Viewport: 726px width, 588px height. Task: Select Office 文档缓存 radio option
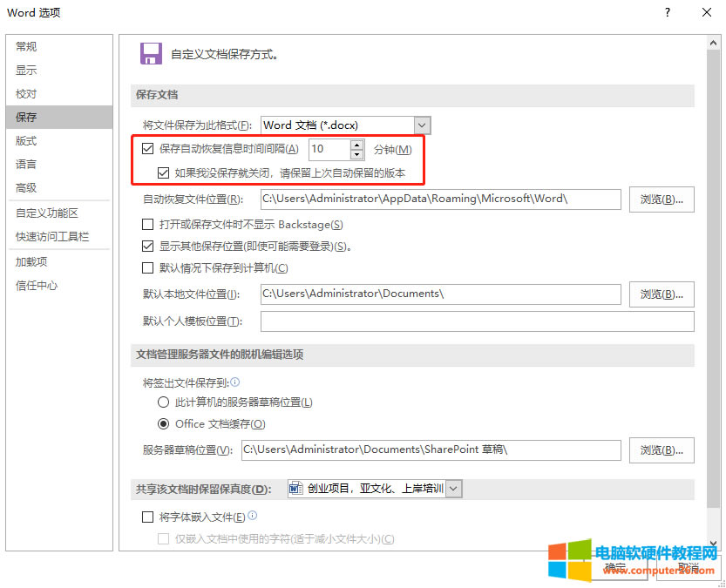click(163, 424)
